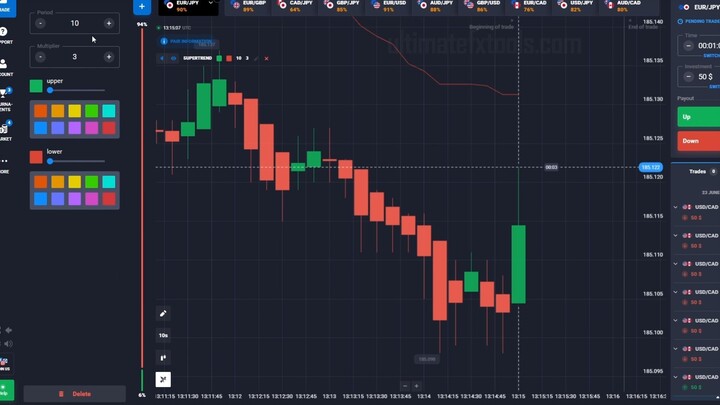The image size is (720, 405).
Task: Place a Down trade
Action: [699, 141]
